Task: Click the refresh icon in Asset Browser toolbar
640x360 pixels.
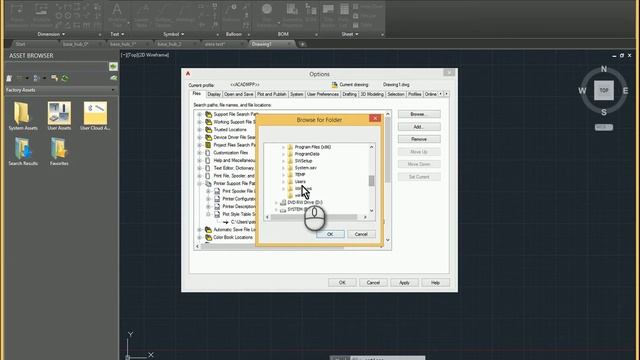Action: [x=65, y=78]
